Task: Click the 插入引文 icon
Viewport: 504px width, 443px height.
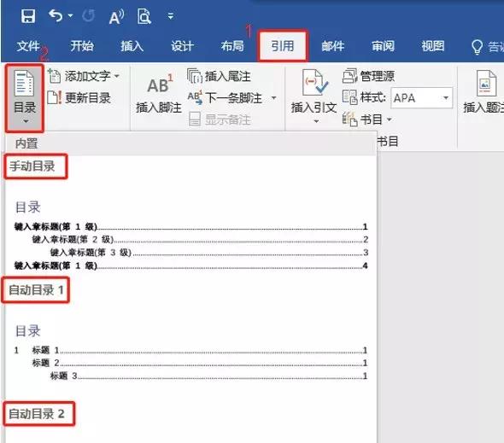Action: point(314,83)
